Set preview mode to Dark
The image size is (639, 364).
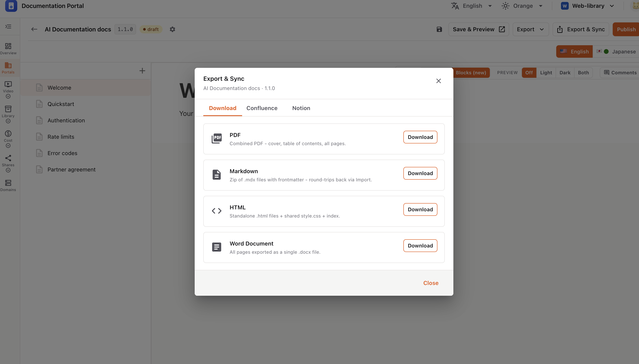tap(565, 73)
